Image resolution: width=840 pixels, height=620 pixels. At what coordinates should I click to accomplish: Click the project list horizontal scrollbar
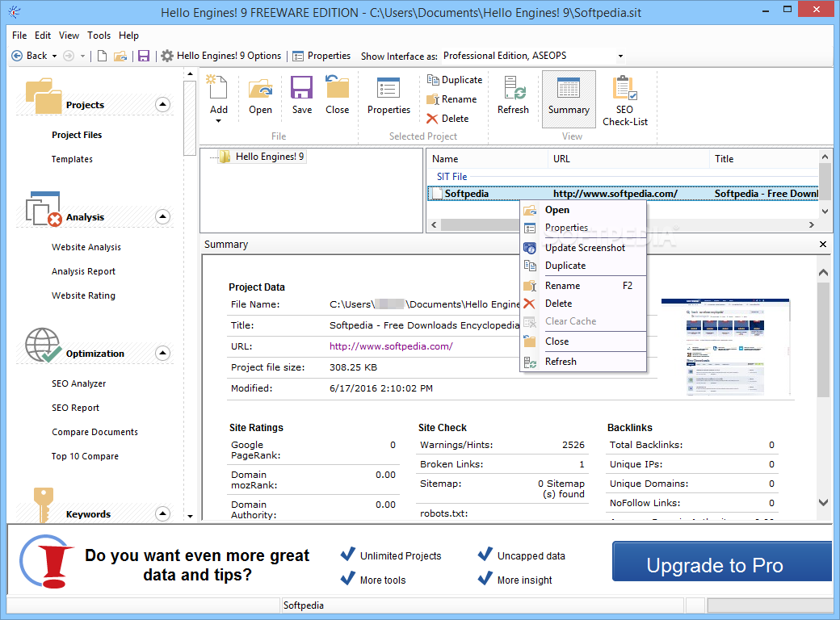pos(623,225)
